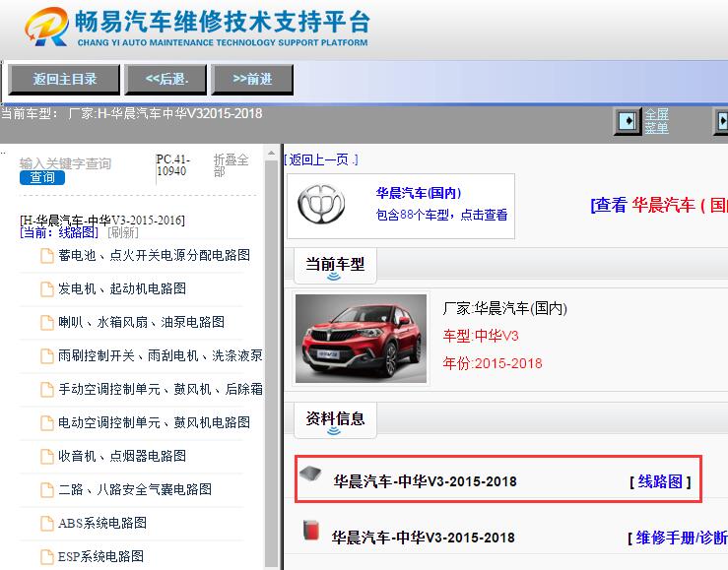The width and height of the screenshot is (728, 570).
Task: Click the 刷新 refresh link
Action: [x=123, y=232]
